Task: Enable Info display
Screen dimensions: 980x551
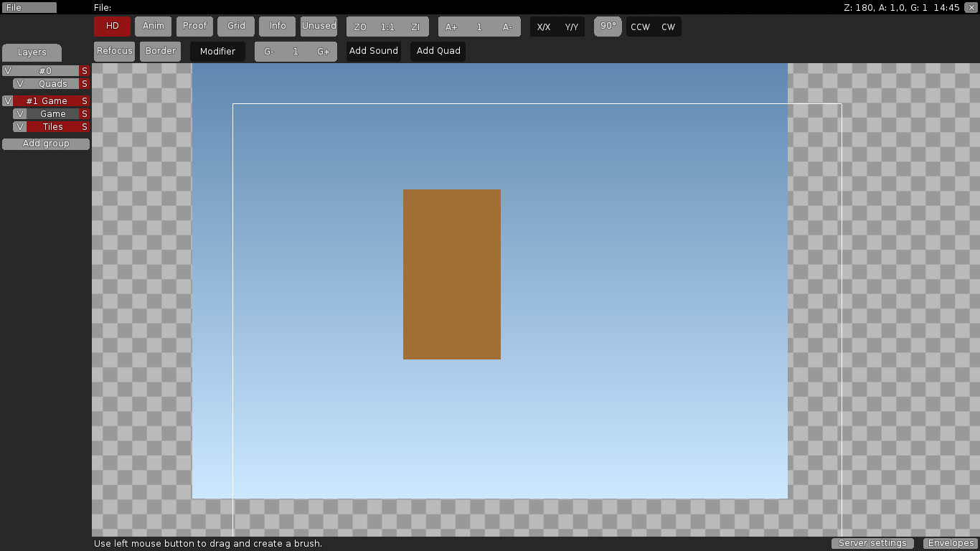Action: tap(277, 26)
